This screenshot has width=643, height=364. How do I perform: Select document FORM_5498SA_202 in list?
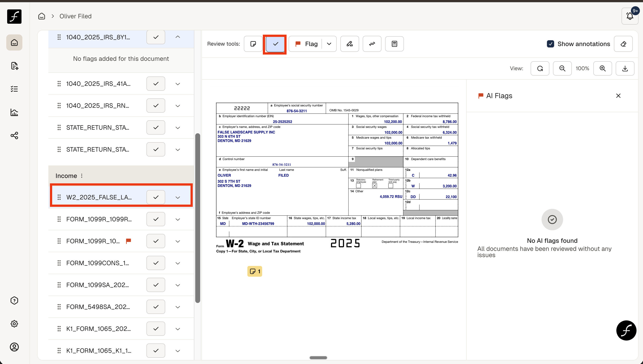tap(98, 307)
